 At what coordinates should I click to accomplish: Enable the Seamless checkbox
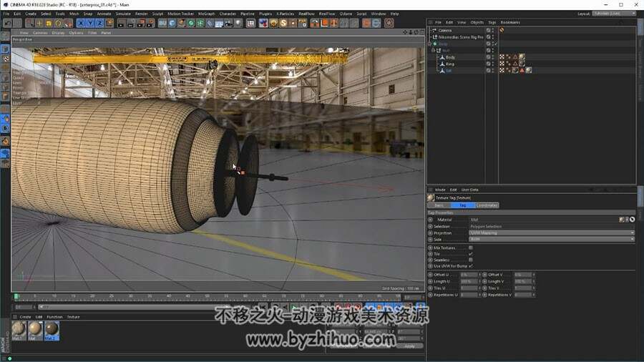pyautogui.click(x=471, y=260)
